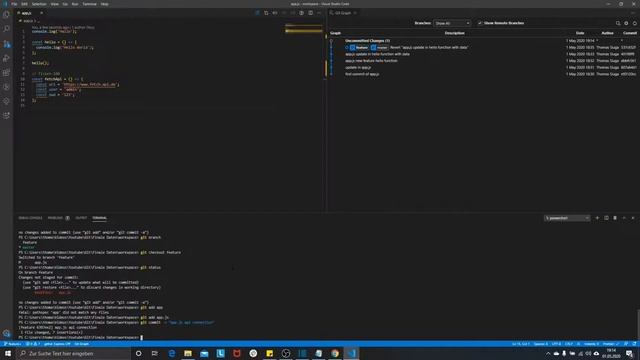
Task: Open the View menu
Action: pos(54,4)
